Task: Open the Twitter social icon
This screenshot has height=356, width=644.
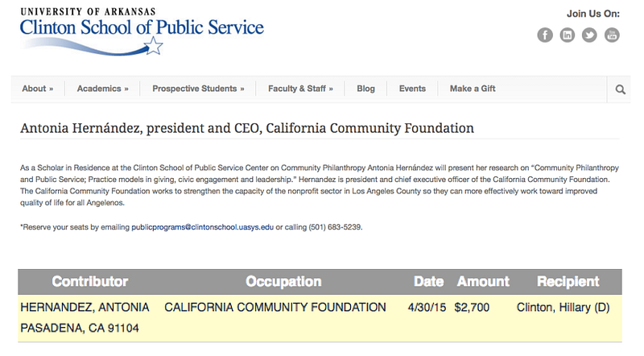Action: [589, 35]
